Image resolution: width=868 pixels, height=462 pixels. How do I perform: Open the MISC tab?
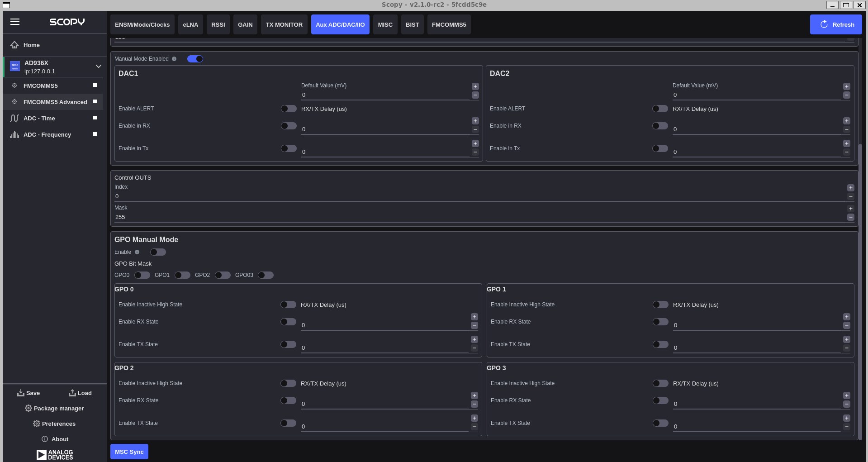click(x=385, y=24)
